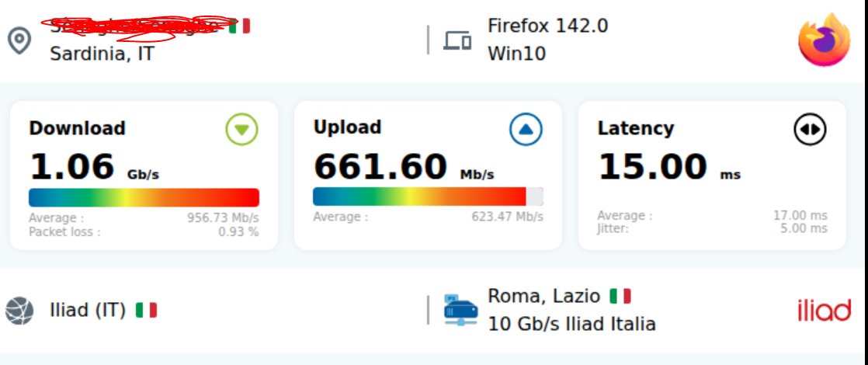Select the 1.06 Gb/s download value
Screen dimensions: 868x365
71,167
